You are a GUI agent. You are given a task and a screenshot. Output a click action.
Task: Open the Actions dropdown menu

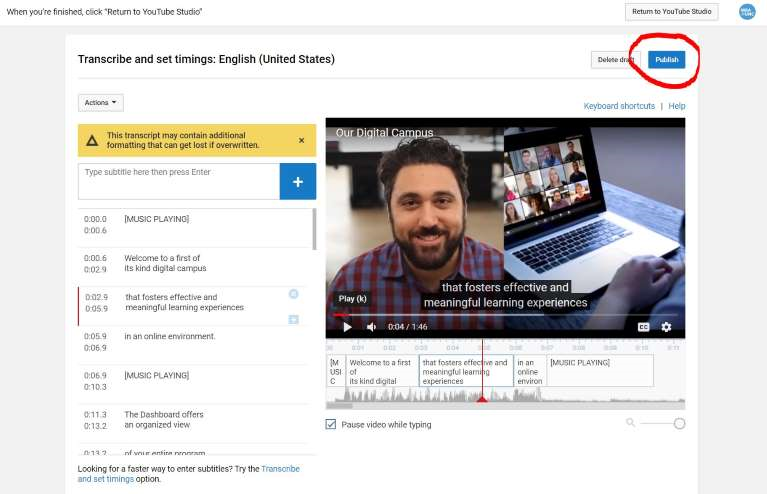coord(101,103)
